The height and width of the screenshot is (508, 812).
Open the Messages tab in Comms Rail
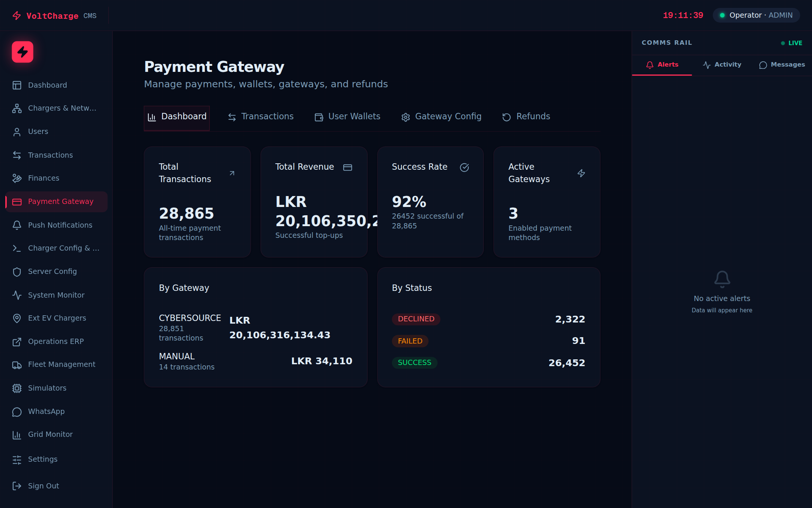click(782, 64)
